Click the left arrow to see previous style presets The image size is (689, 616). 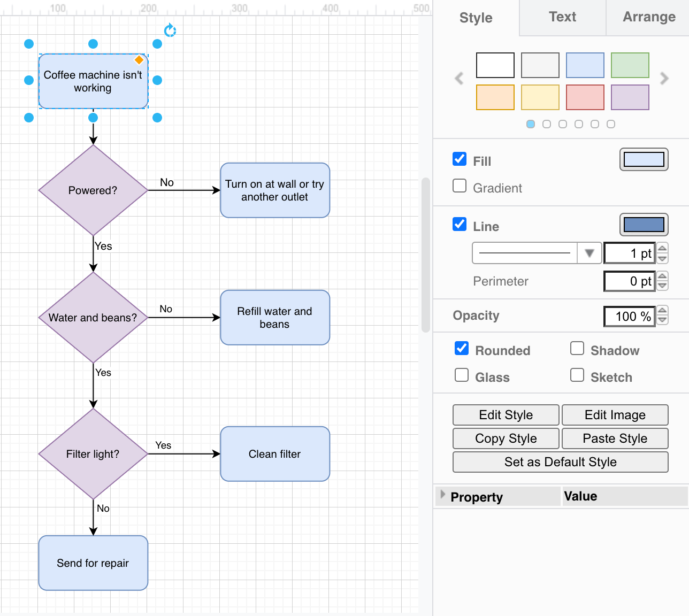[458, 78]
